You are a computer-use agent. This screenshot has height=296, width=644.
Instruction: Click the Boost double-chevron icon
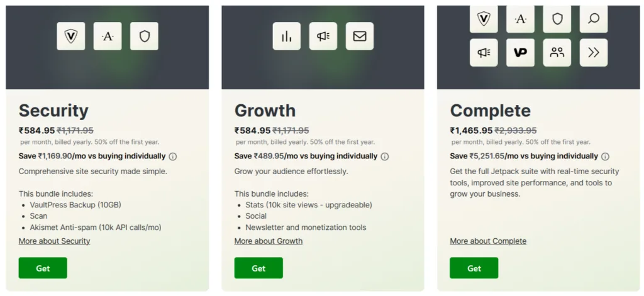(x=593, y=53)
